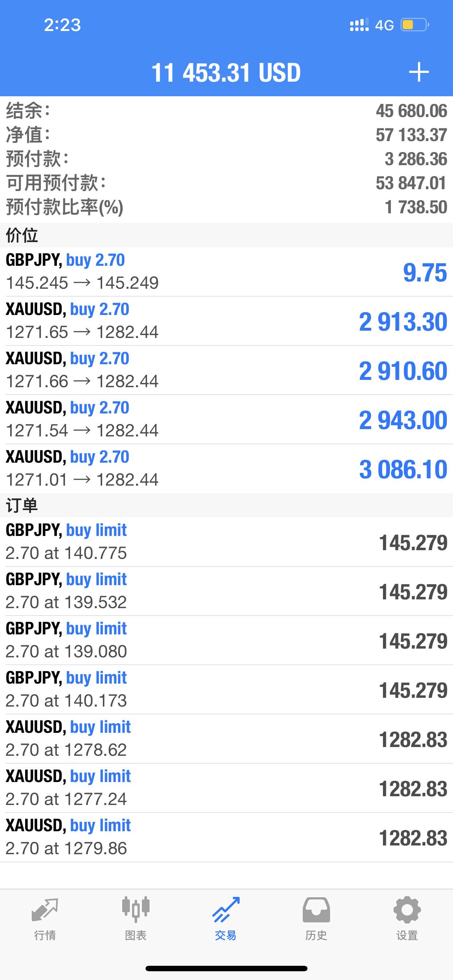
Task: Tap the 4G signal indicator
Action: pyautogui.click(x=384, y=25)
